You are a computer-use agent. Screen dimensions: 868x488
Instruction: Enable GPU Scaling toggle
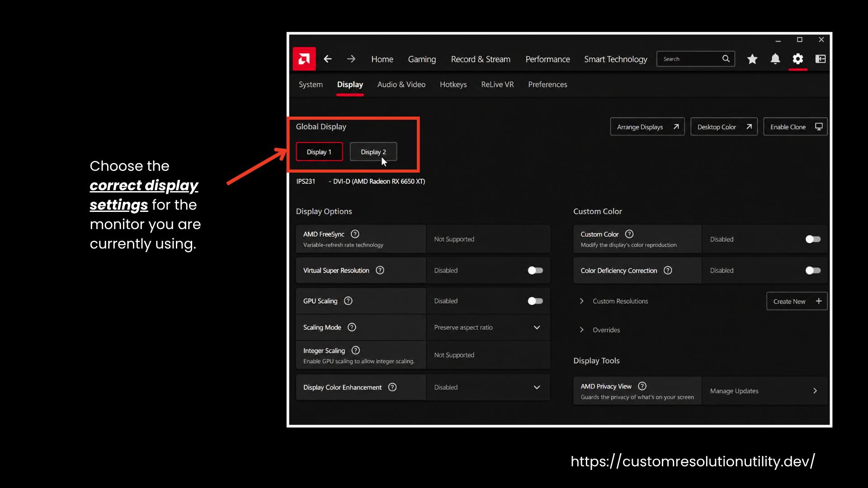point(535,301)
